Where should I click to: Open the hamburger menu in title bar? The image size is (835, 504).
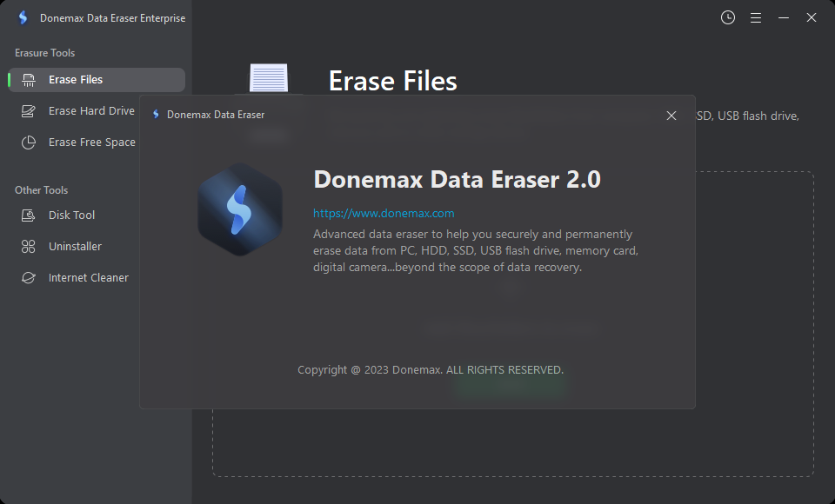756,18
